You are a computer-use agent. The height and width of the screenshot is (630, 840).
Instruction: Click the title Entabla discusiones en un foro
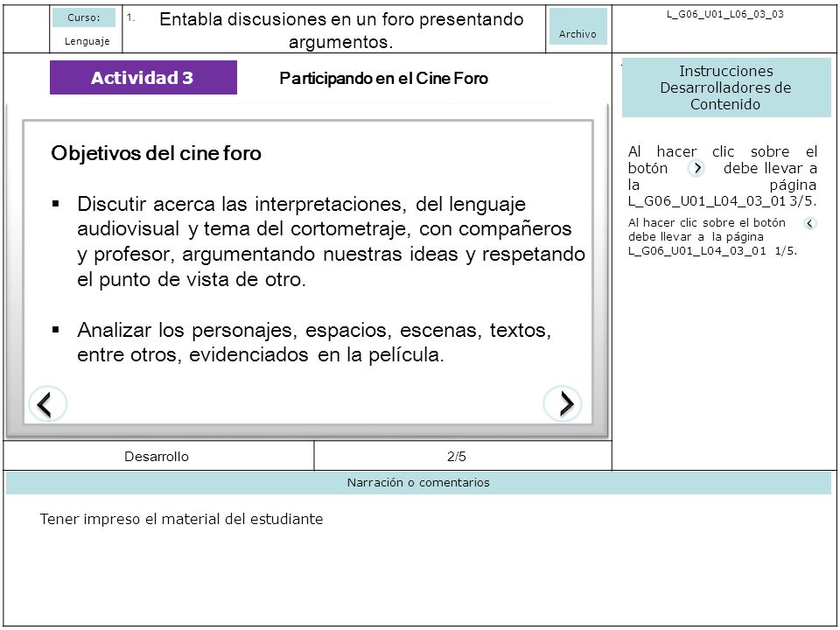[341, 30]
